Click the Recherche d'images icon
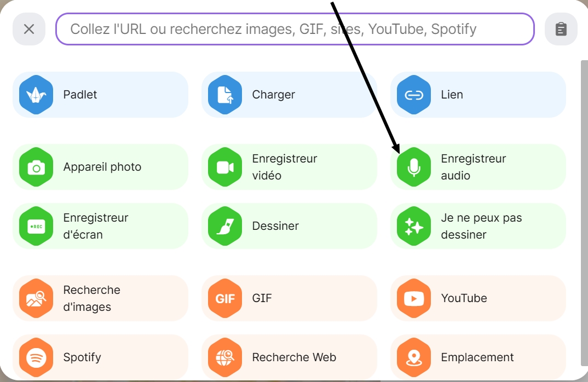The height and width of the screenshot is (382, 588). [36, 298]
